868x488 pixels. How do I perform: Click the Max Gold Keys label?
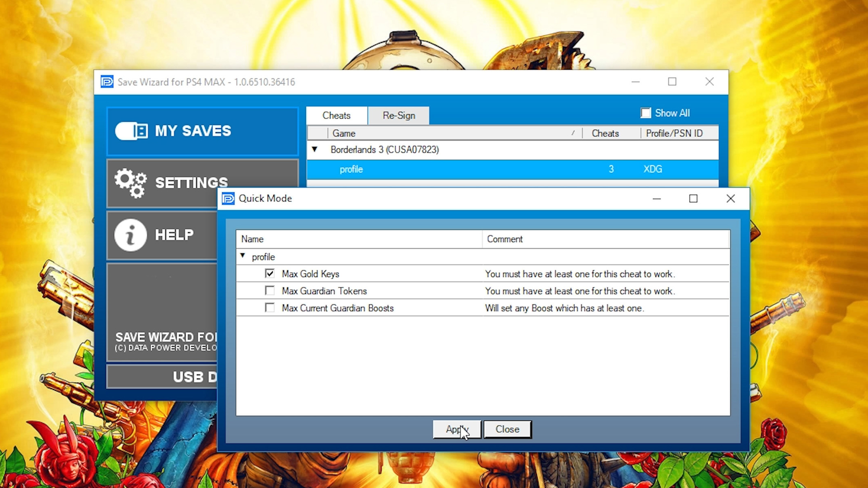[310, 274]
